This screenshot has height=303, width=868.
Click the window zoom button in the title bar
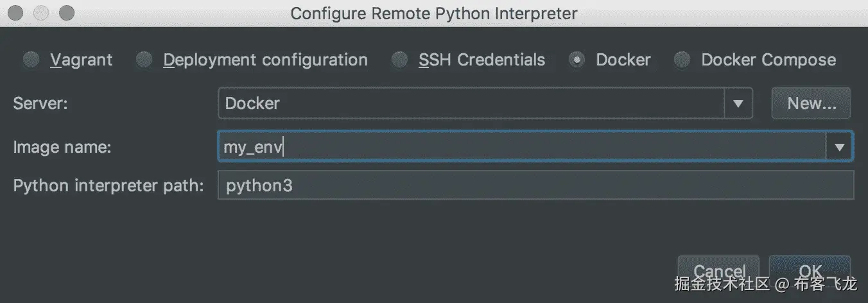click(x=66, y=13)
